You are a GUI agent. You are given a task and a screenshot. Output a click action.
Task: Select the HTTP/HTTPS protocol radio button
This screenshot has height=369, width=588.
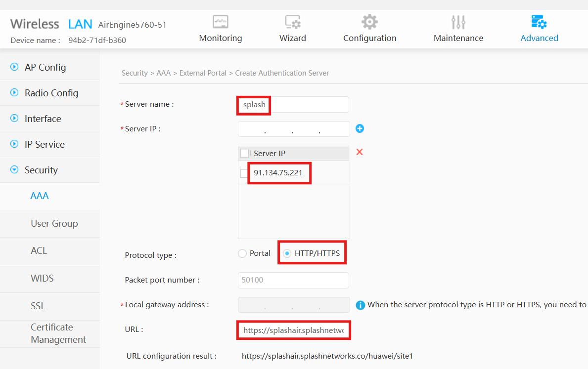[287, 253]
